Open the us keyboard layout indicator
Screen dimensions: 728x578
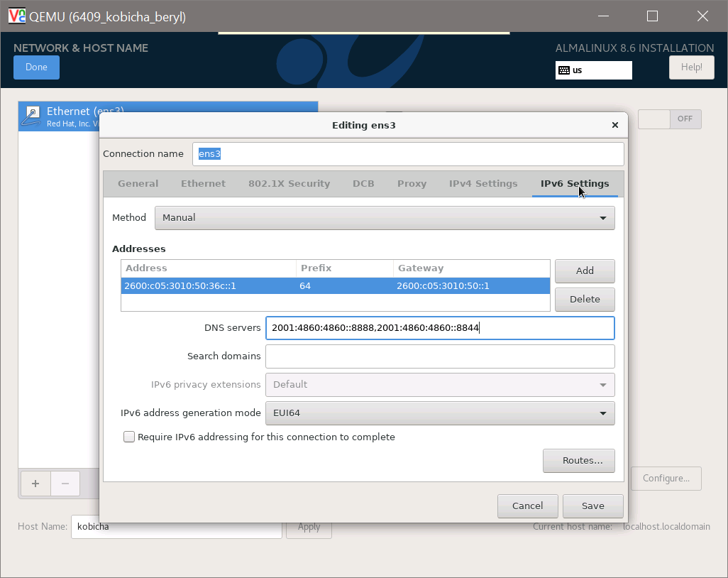[x=593, y=70]
